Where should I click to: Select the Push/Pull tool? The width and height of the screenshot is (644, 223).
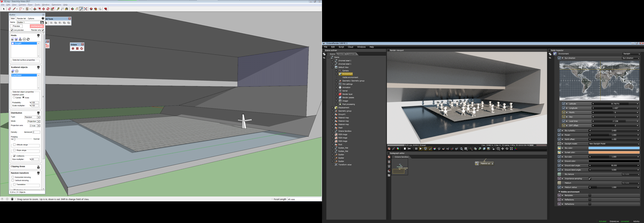pyautogui.click(x=35, y=9)
